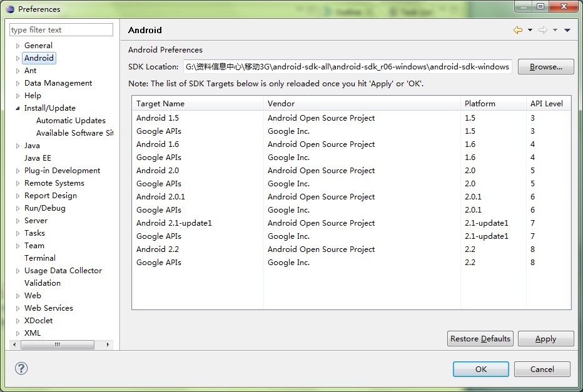Click tree horizontal scrollbar left arrow

click(14, 344)
